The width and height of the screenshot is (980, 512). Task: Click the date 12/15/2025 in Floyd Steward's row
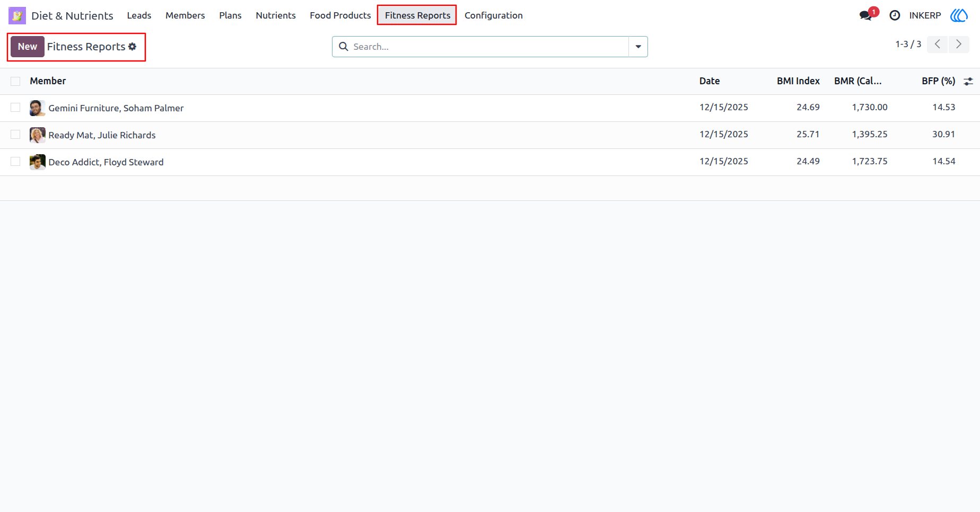pyautogui.click(x=723, y=162)
